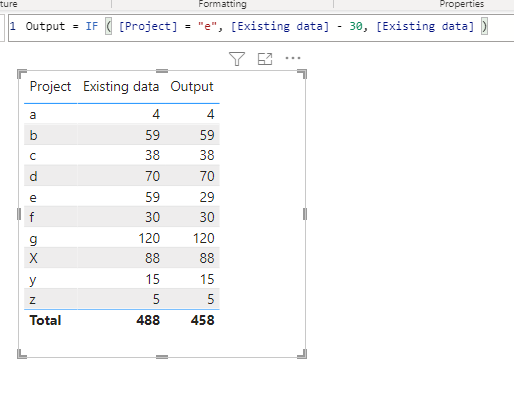Screen dimensions: 514x401
Task: Click inside the DAX formula bar
Action: (261, 28)
